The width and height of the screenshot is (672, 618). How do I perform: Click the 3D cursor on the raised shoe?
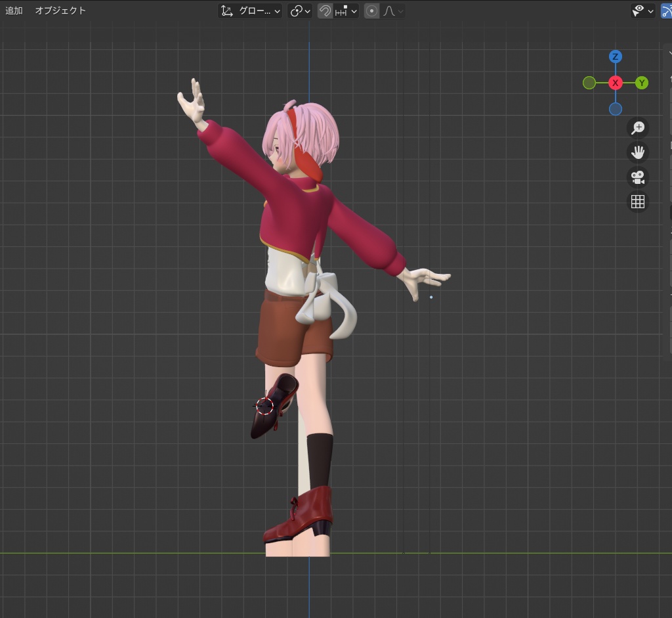264,406
